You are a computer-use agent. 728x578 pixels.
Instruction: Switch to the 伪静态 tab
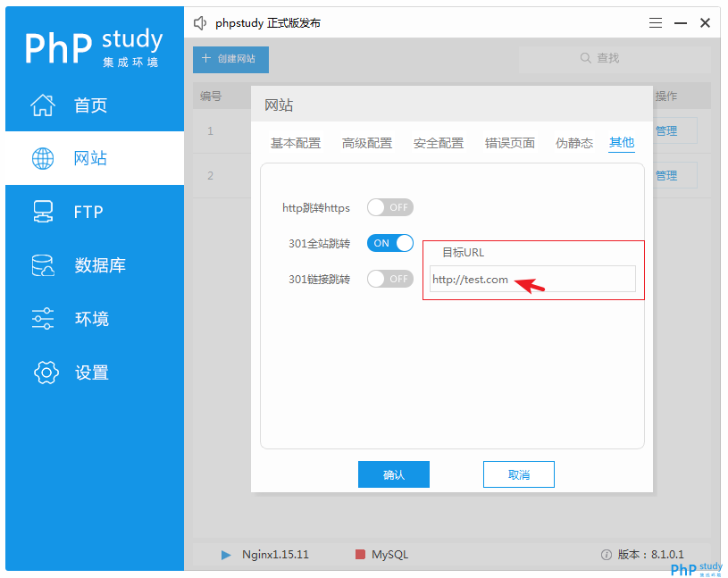click(574, 143)
